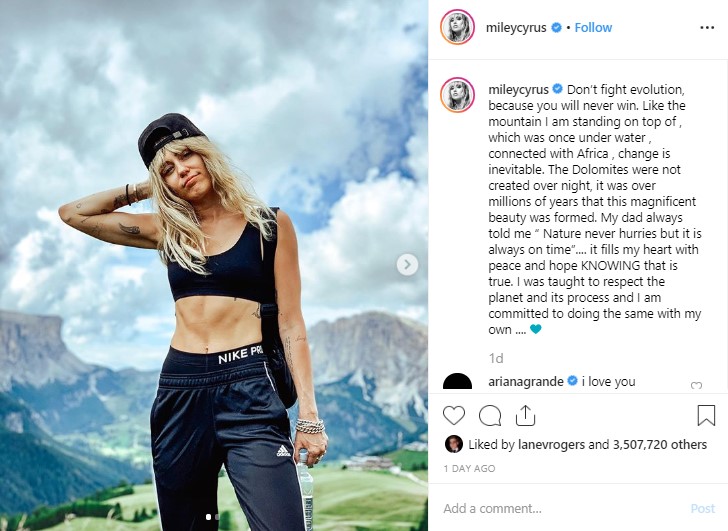Share the post using the share icon

[x=525, y=415]
